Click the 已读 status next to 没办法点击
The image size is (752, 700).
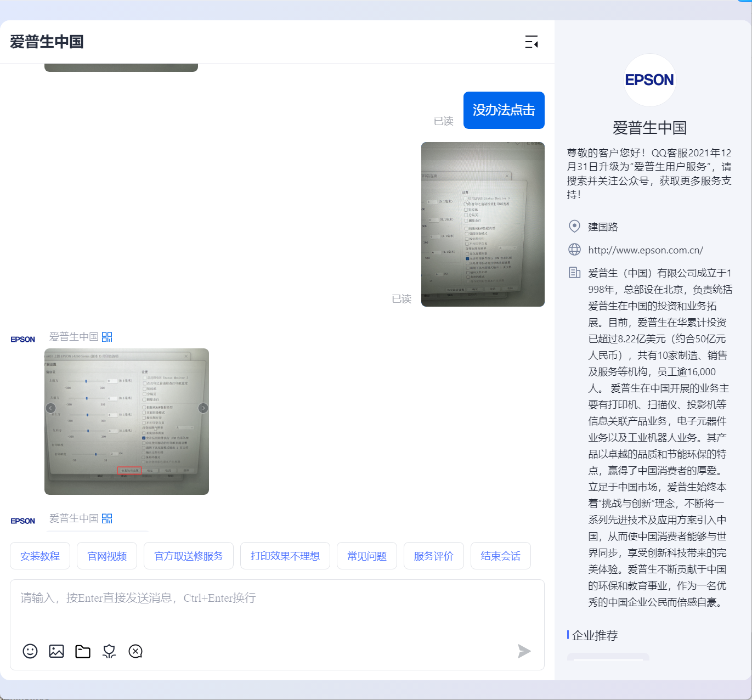click(444, 121)
